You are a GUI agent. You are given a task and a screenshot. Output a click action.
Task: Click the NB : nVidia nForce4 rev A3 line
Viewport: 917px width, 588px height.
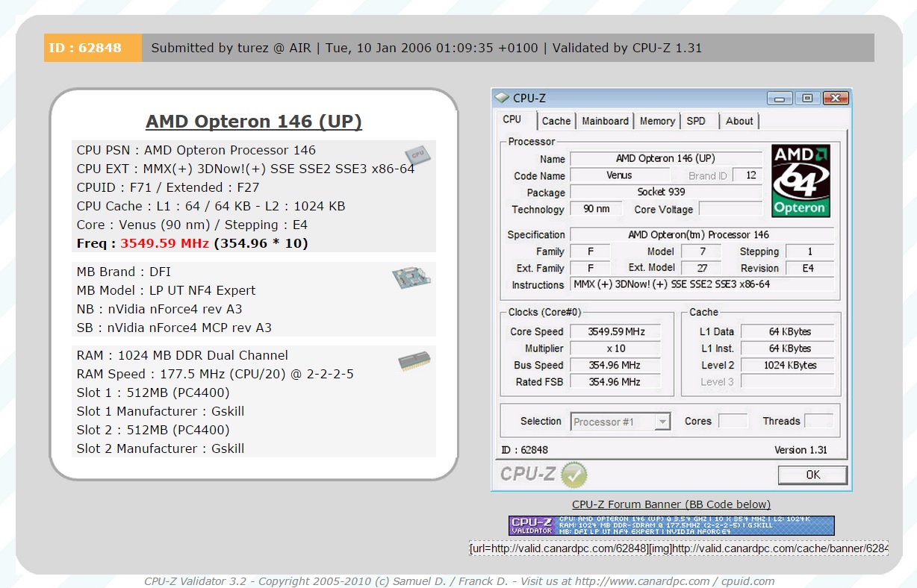click(x=159, y=309)
